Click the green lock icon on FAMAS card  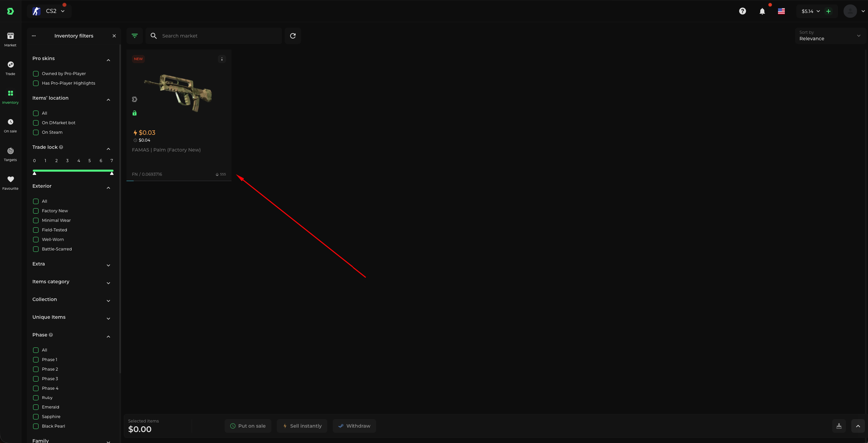[x=135, y=113]
